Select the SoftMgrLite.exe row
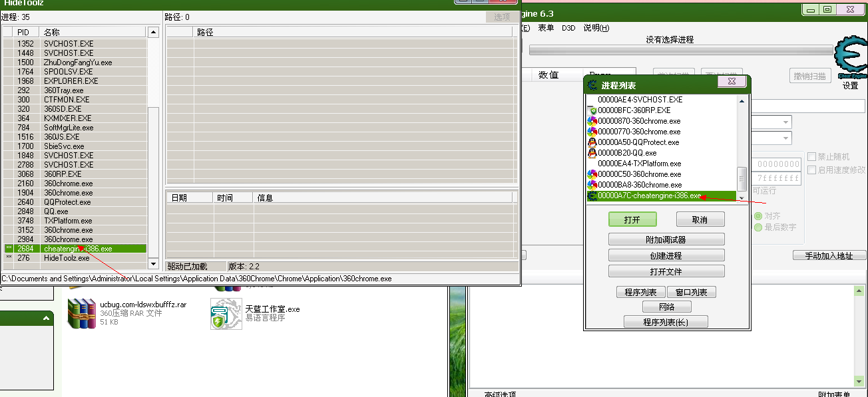 [75, 128]
